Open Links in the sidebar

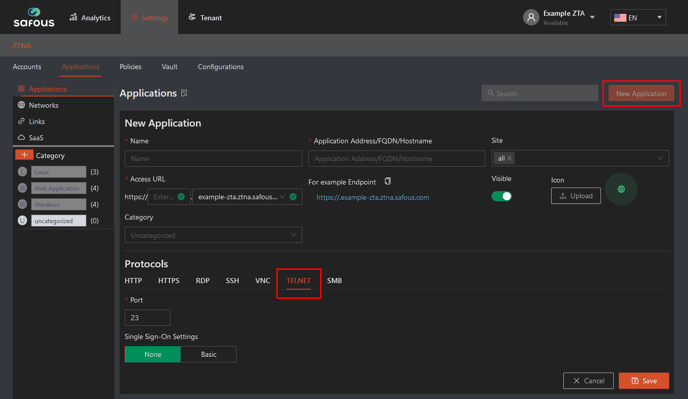(x=36, y=122)
